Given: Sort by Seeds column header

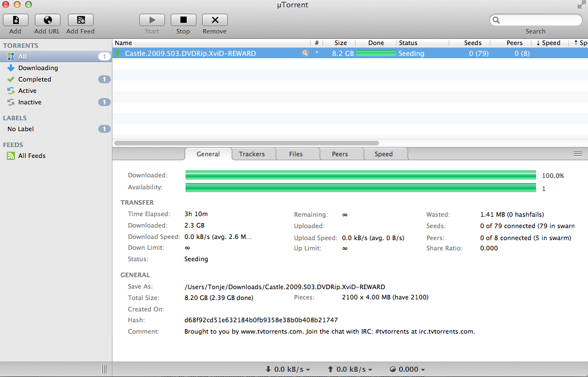Looking at the screenshot, I should [x=469, y=43].
